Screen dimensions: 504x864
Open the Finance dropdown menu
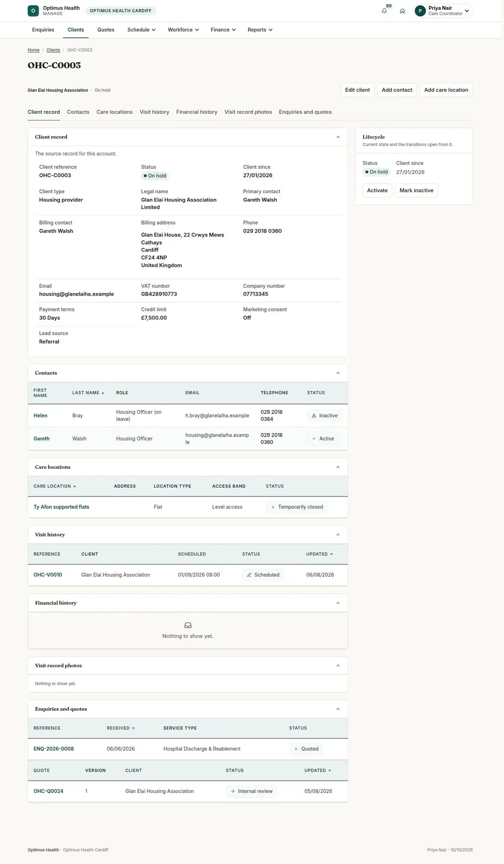click(x=223, y=30)
